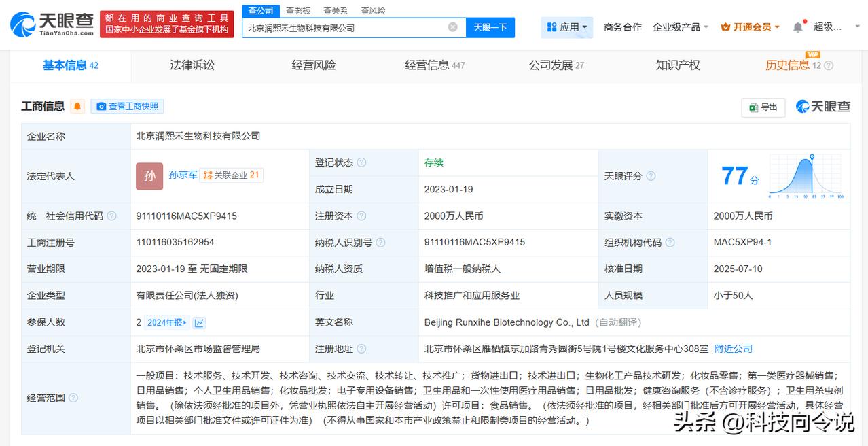Open the 商务合作 link

623,27
